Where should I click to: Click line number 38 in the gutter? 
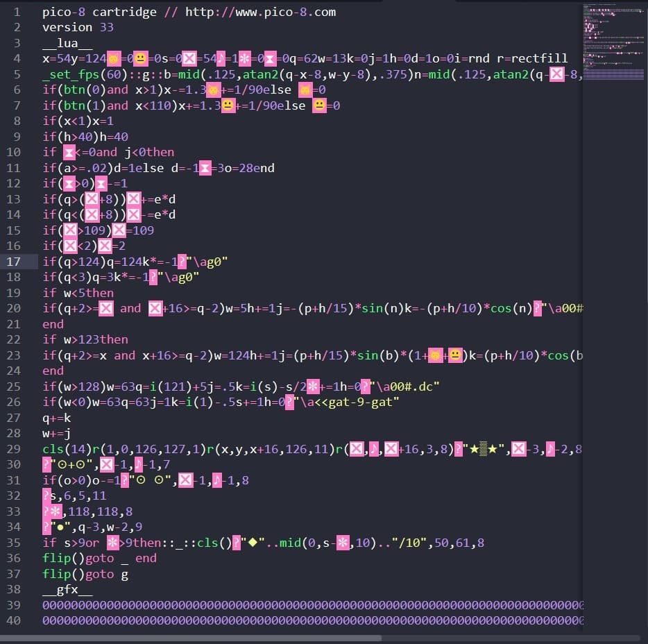pyautogui.click(x=14, y=589)
